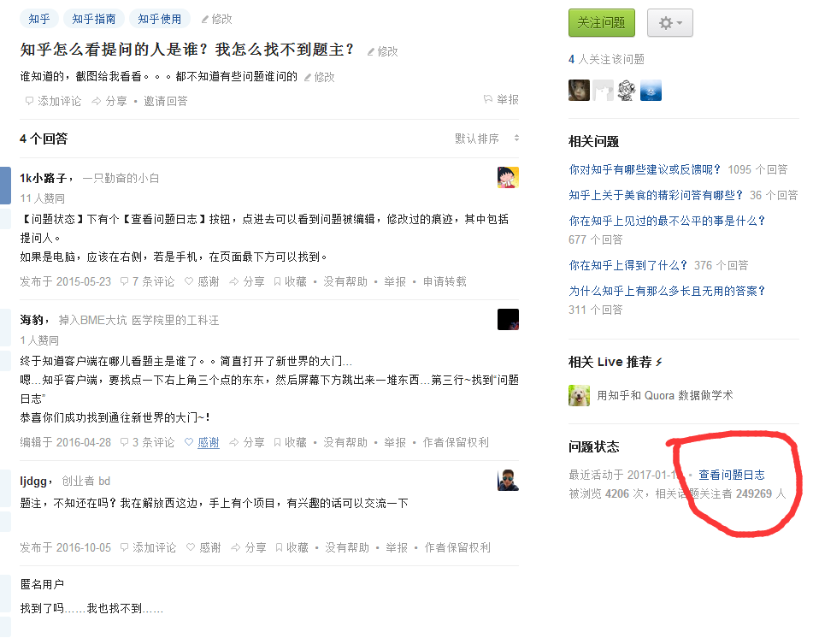Open the 知乎 topic tag
This screenshot has height=644, width=813.
(x=38, y=19)
